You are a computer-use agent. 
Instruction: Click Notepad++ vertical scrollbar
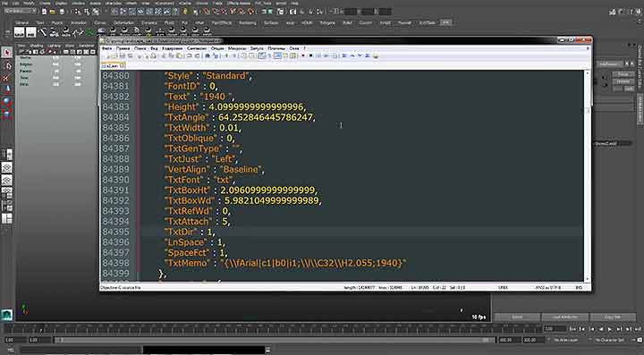point(587,175)
